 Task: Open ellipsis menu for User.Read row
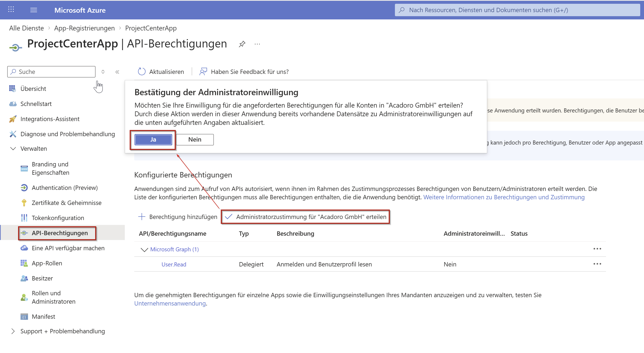click(x=597, y=264)
